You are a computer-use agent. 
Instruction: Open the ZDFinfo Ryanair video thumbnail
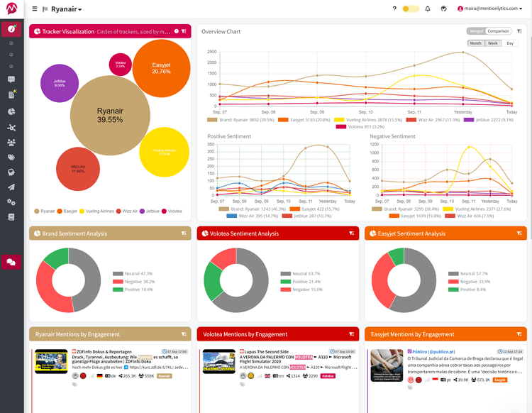(x=51, y=361)
